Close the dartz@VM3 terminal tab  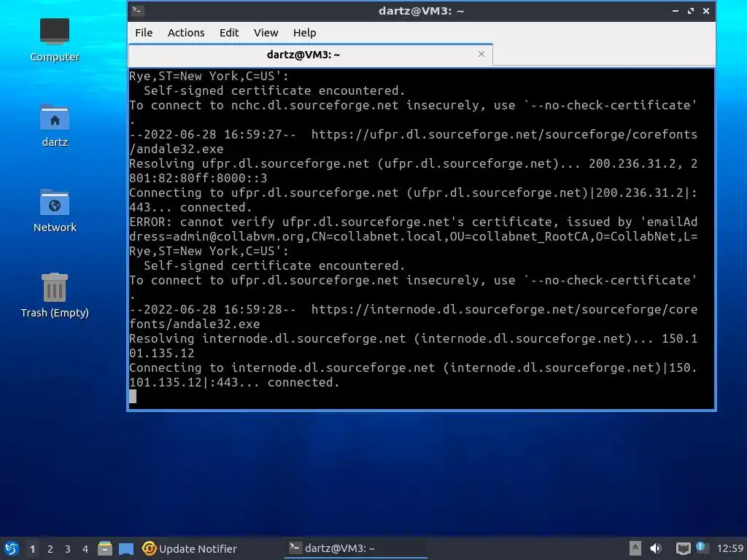tap(481, 54)
